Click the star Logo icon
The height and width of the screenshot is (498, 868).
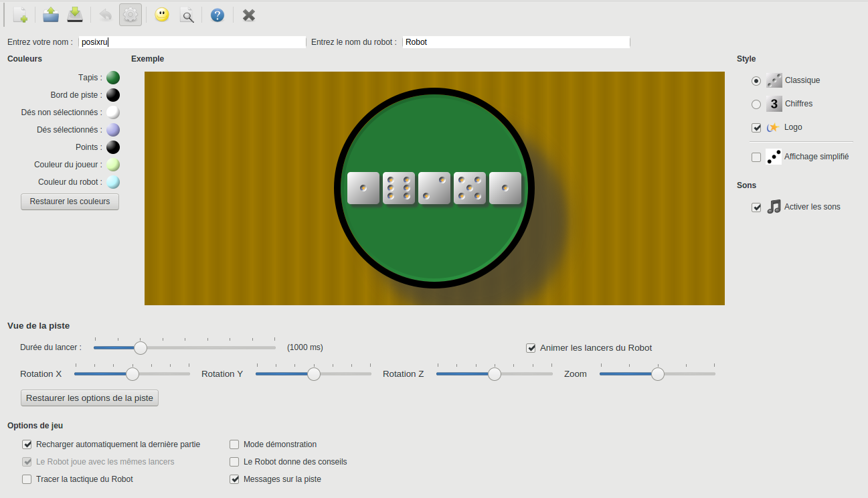773,127
